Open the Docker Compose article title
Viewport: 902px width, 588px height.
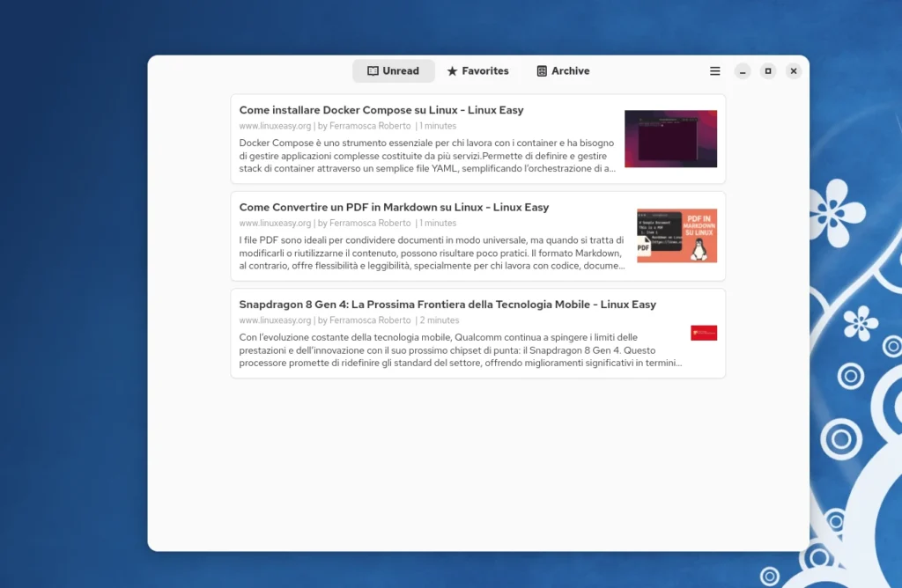coord(381,111)
